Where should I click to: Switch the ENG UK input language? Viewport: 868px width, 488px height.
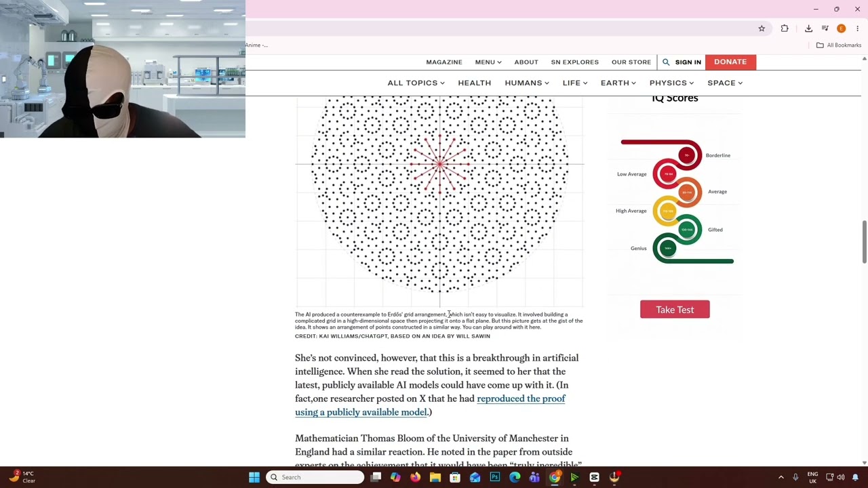pyautogui.click(x=812, y=477)
